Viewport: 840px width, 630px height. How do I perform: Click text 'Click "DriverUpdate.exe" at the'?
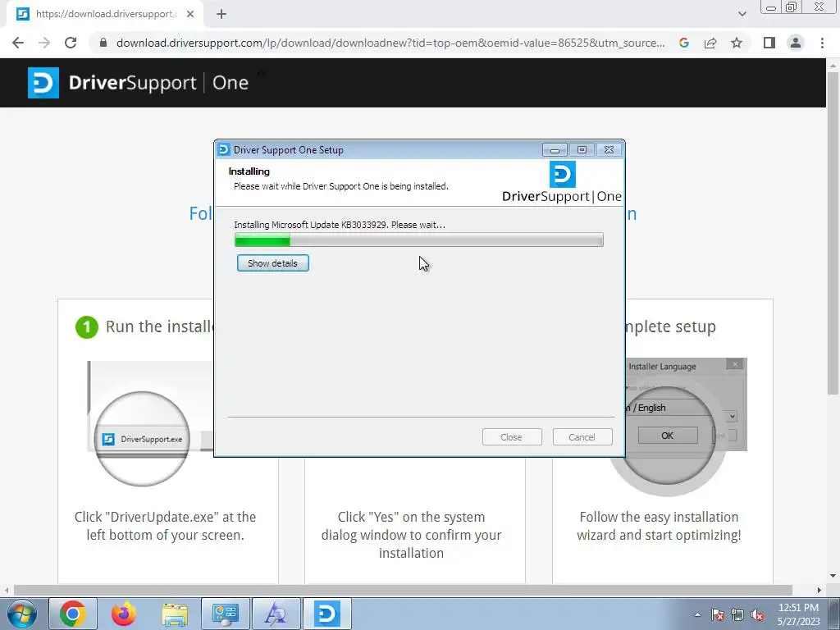click(165, 517)
